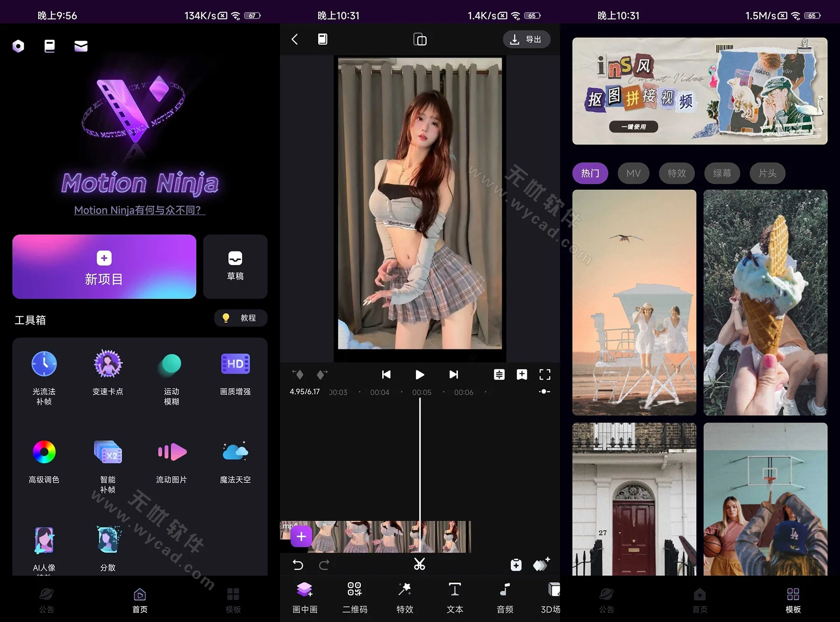Open the Motion Ninja有何与众不同 link
Viewport: 840px width, 622px height.
[139, 210]
